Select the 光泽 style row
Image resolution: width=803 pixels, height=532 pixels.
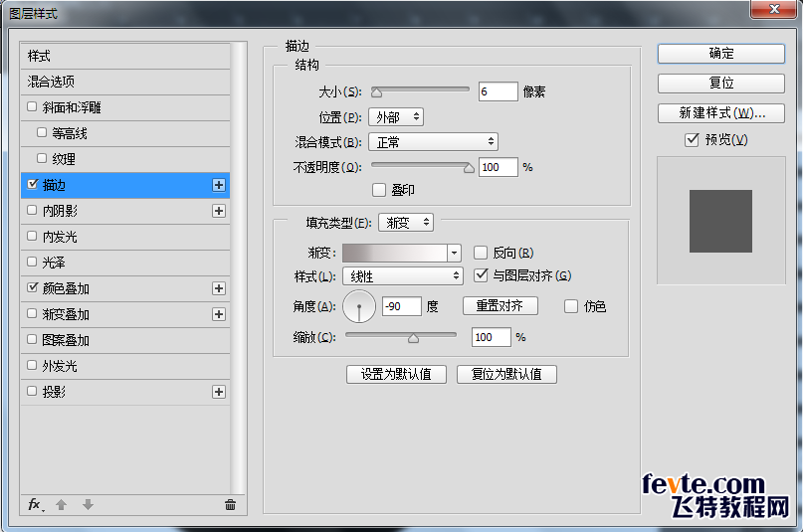(125, 263)
